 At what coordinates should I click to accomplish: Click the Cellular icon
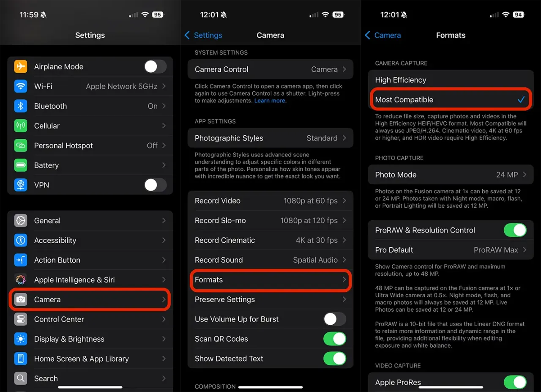(x=20, y=126)
